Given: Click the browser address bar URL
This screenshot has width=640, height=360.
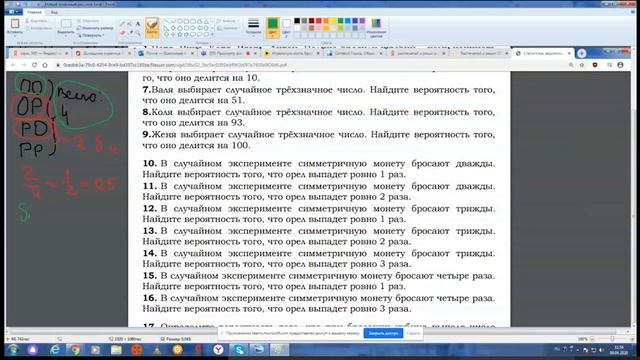Looking at the screenshot, I should pyautogui.click(x=176, y=65).
